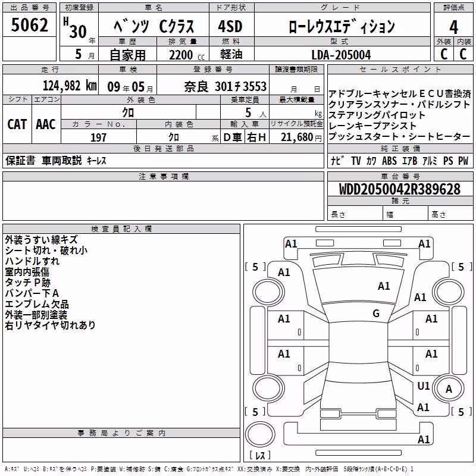Image resolution: width=476 pixels, height=476 pixels.
Task: Click steering side 右H
Action: [256, 137]
